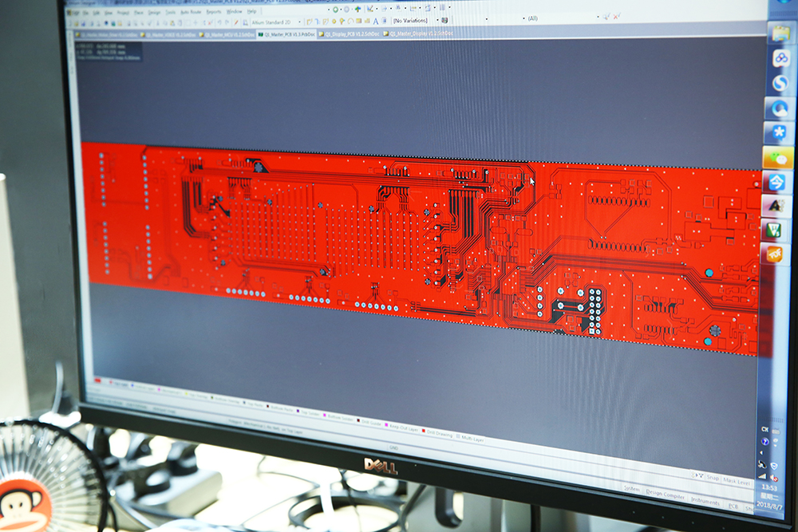The height and width of the screenshot is (532, 798).
Task: Toggle the Keep-Out Layer tab
Action: [x=403, y=428]
